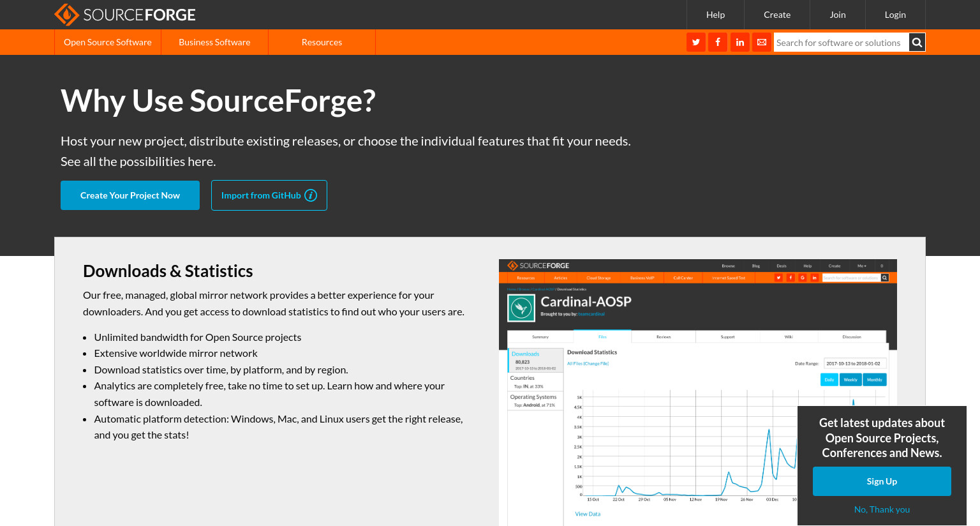Open the Create menu item
Image resolution: width=980 pixels, height=526 pixels.
pos(777,15)
